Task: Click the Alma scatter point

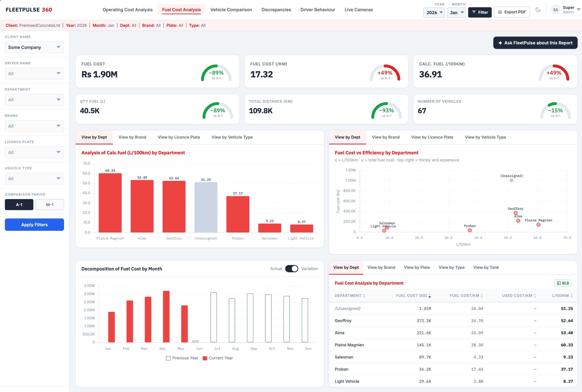Action: click(x=518, y=221)
